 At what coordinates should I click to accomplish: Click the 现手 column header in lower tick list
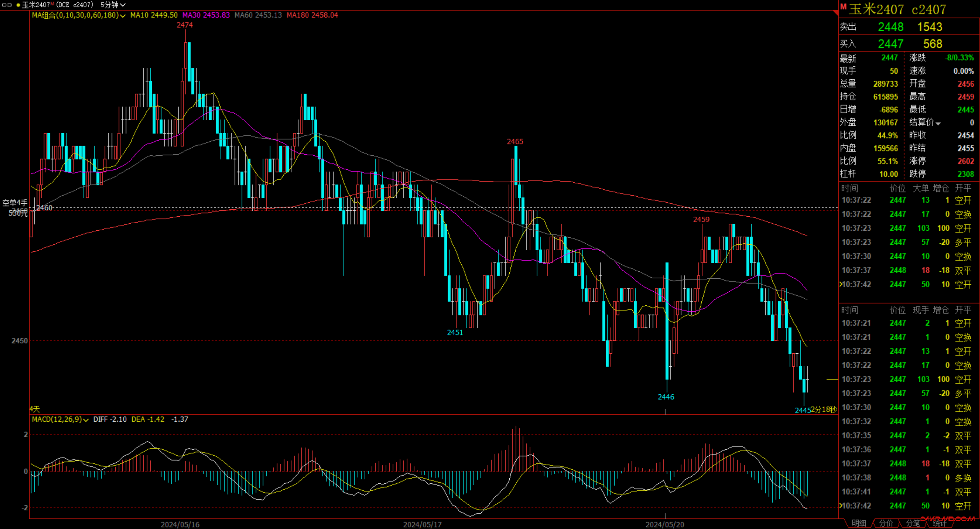921,310
